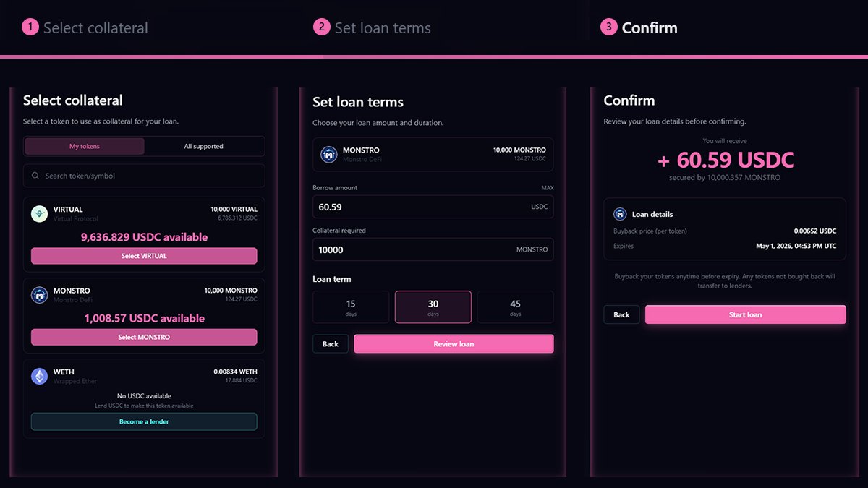Click Back in the Confirm panel

[x=621, y=315]
